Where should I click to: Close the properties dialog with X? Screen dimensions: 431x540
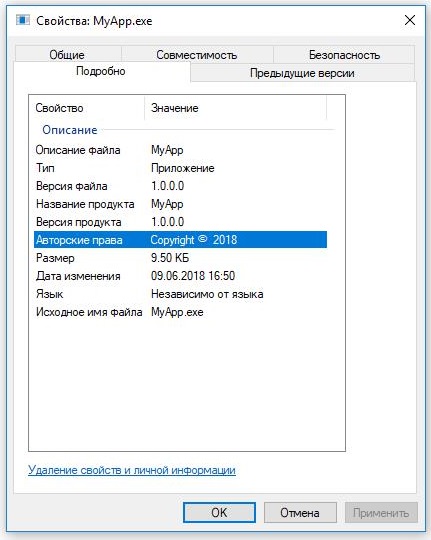tap(410, 20)
